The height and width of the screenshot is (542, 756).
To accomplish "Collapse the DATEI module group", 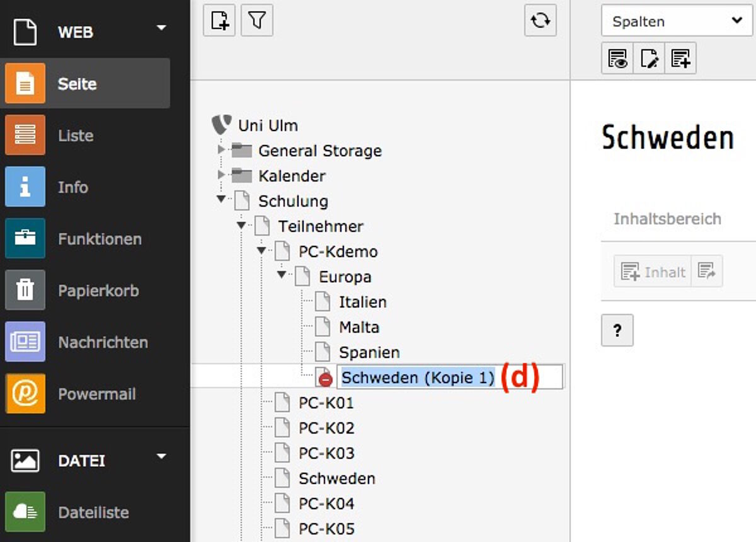I will [162, 456].
